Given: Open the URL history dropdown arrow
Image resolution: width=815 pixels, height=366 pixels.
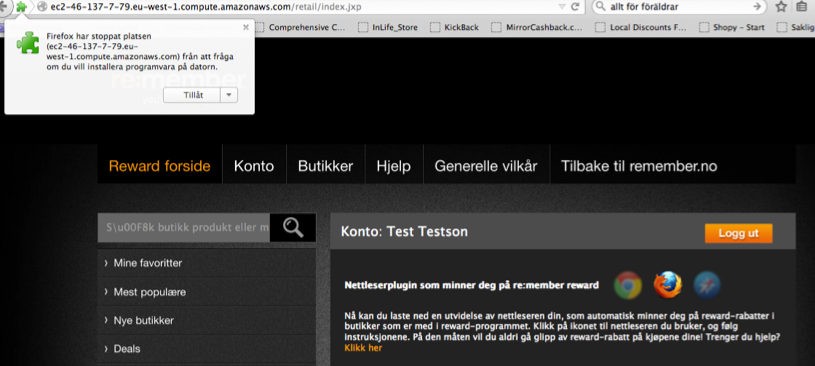Looking at the screenshot, I should click(x=562, y=7).
